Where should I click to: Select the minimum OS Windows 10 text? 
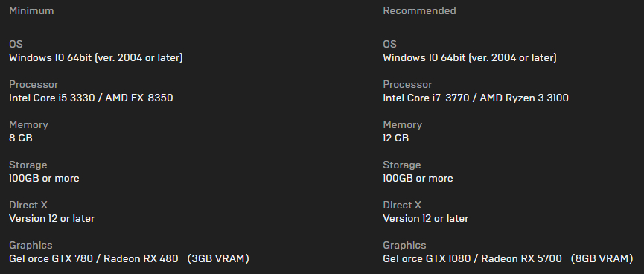click(96, 58)
